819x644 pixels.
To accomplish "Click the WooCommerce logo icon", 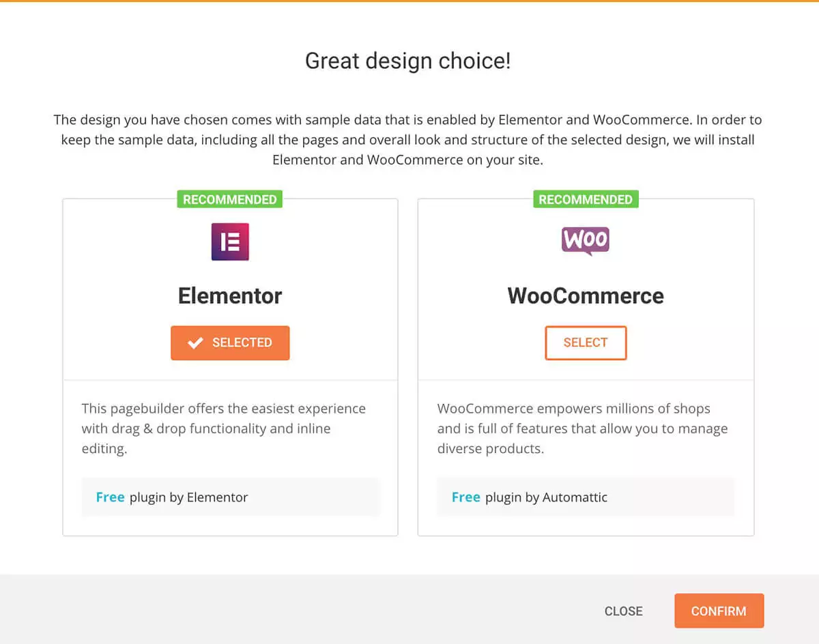I will point(585,241).
